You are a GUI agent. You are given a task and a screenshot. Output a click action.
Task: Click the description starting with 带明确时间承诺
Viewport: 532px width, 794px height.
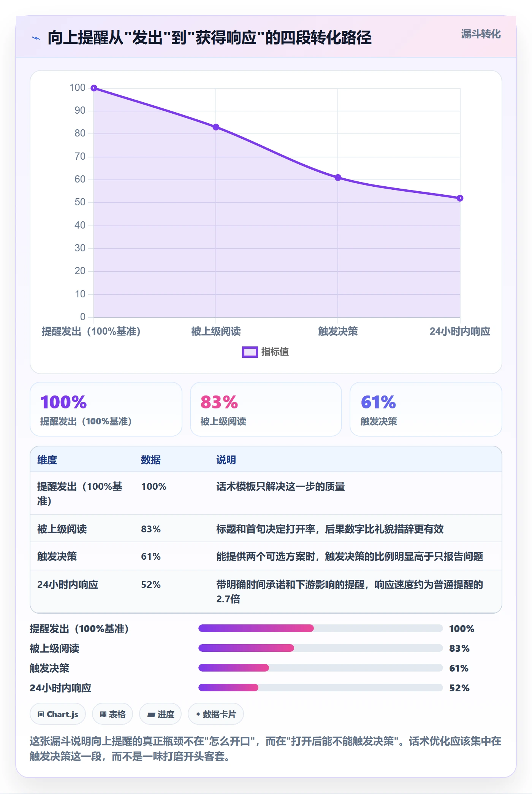350,592
